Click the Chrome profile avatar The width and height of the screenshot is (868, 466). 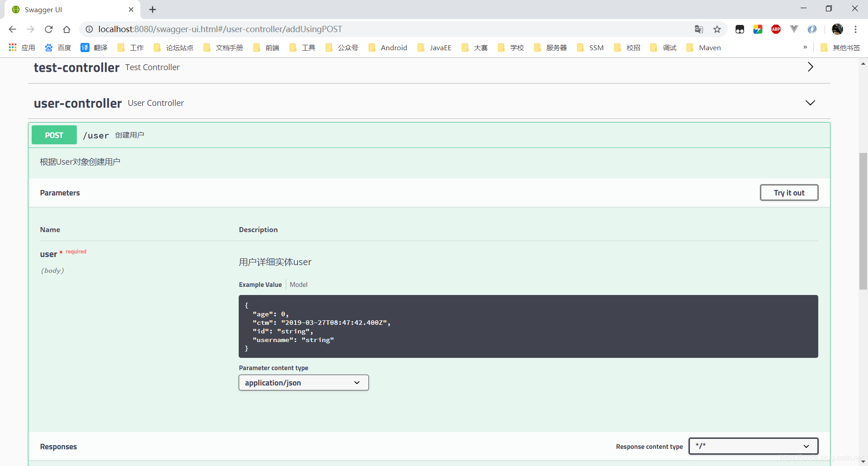838,29
